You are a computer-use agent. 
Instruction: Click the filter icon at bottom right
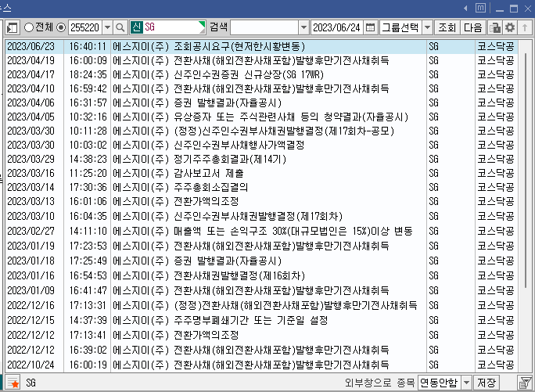click(525, 383)
